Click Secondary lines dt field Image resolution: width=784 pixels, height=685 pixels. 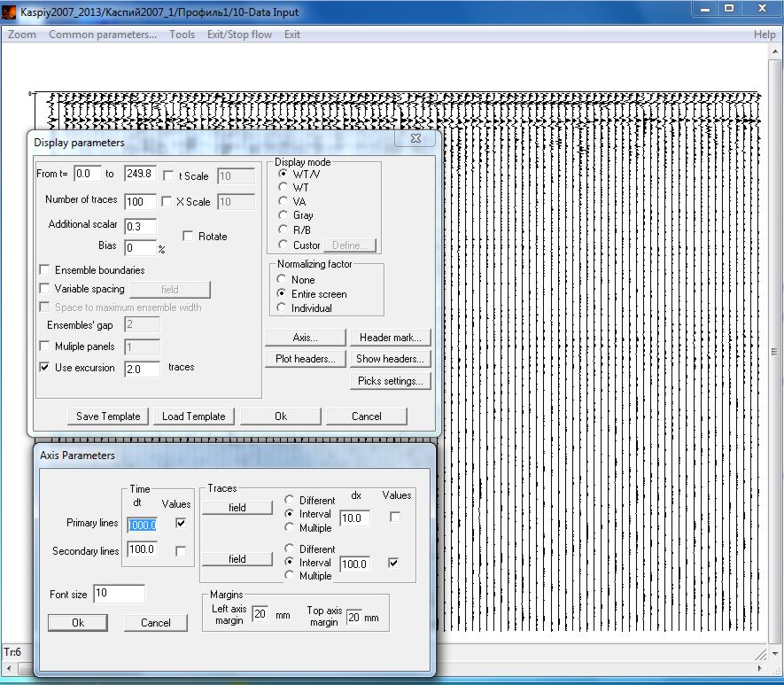pos(142,549)
